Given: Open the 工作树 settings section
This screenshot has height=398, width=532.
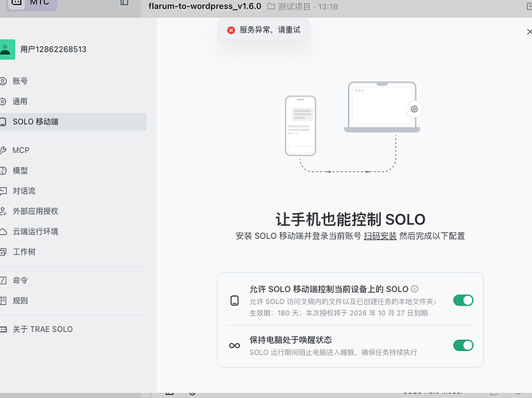Looking at the screenshot, I should pos(72,252).
